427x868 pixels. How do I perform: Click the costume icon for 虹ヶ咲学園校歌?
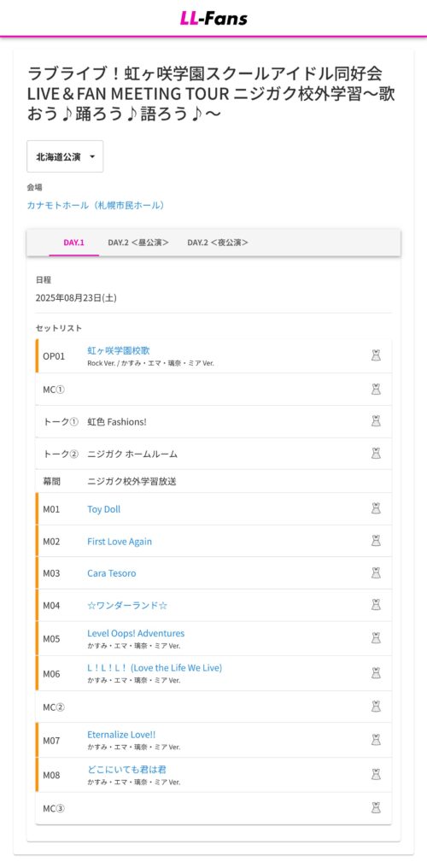376,355
